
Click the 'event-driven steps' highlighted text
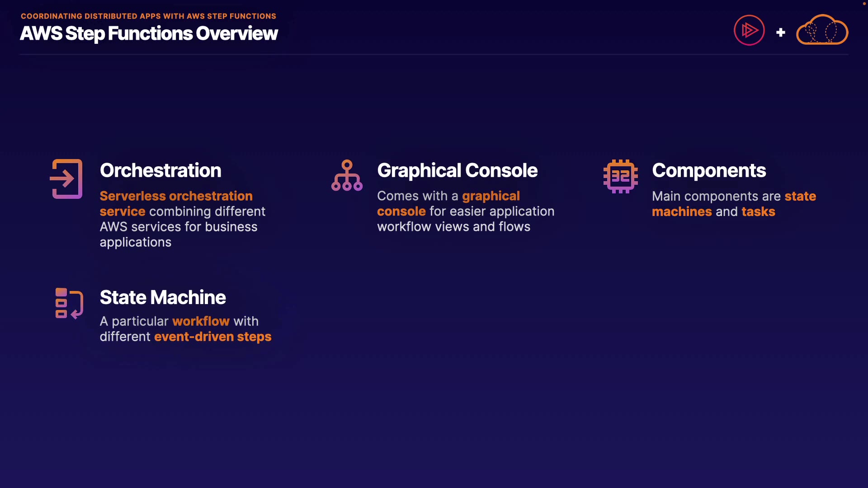pos(212,337)
